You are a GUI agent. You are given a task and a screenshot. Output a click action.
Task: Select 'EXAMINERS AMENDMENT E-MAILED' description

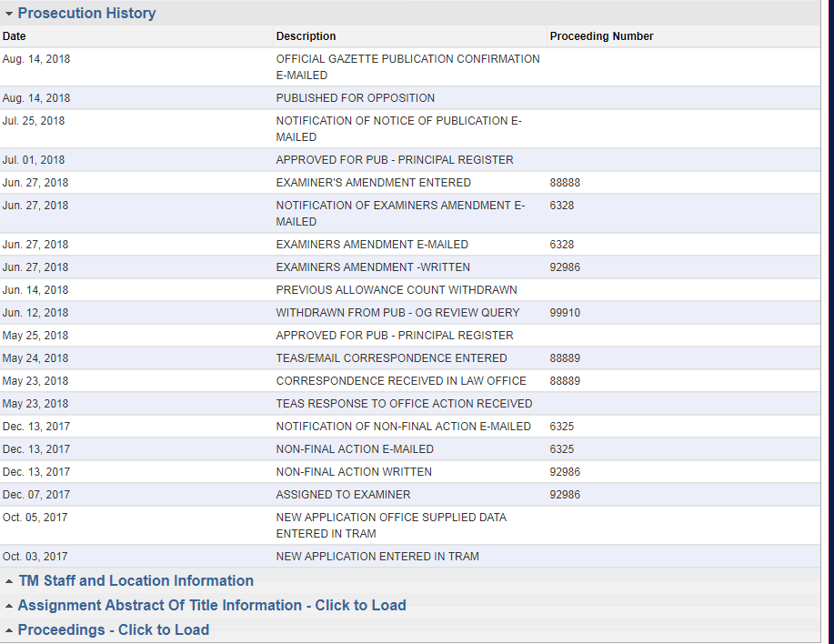pos(372,244)
